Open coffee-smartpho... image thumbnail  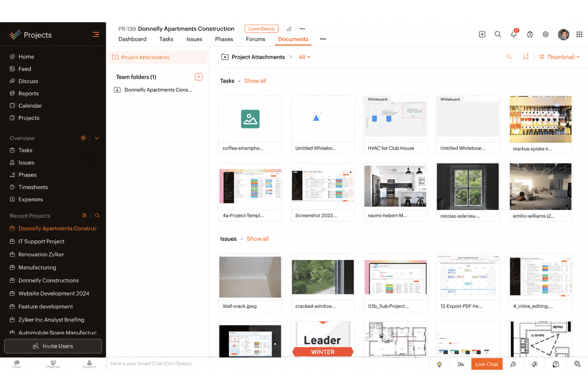250,125
